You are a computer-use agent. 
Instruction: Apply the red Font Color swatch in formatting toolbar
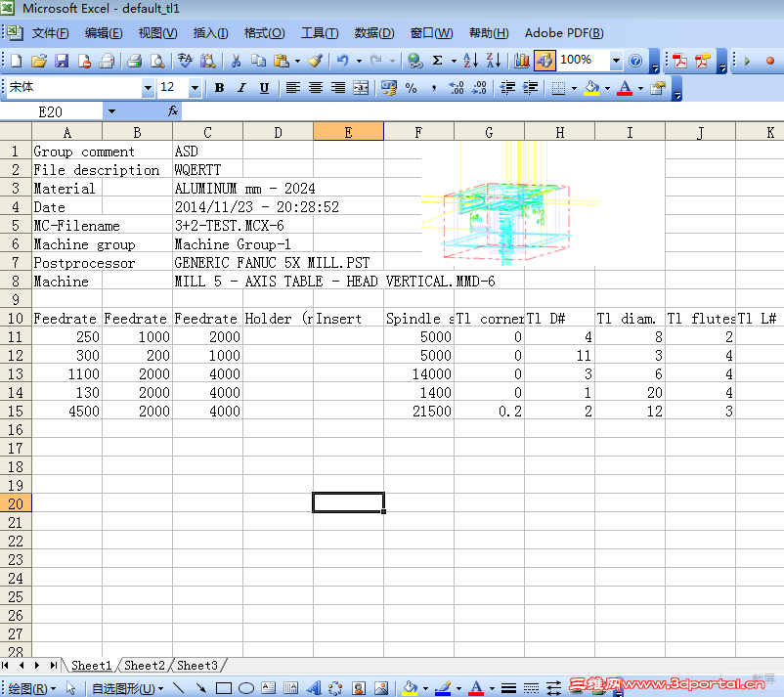[625, 89]
